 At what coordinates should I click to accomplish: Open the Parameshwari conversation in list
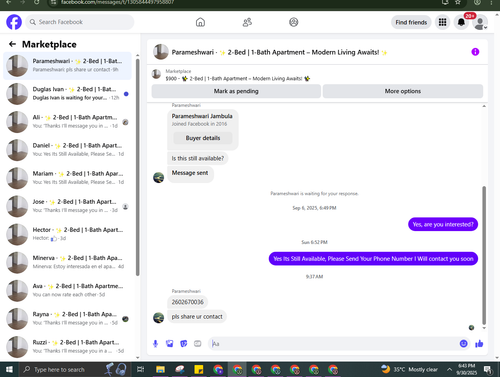pos(67,66)
